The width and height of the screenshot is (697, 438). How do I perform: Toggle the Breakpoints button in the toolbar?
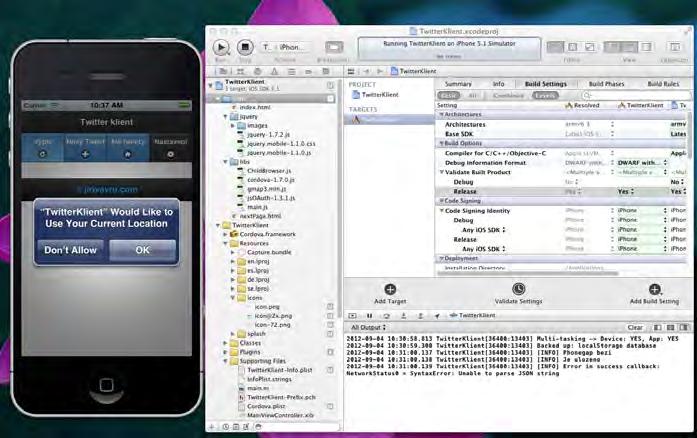334,47
